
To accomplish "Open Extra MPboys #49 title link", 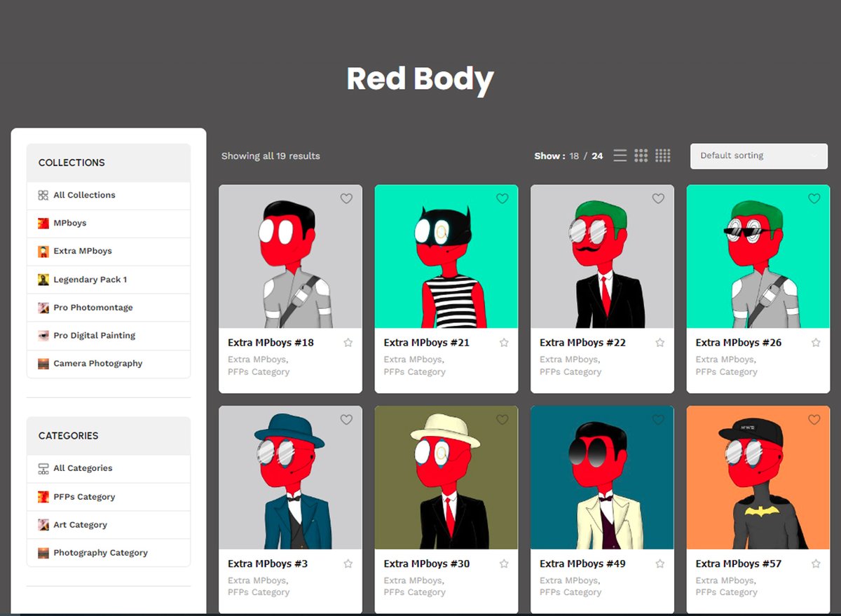I will [582, 563].
